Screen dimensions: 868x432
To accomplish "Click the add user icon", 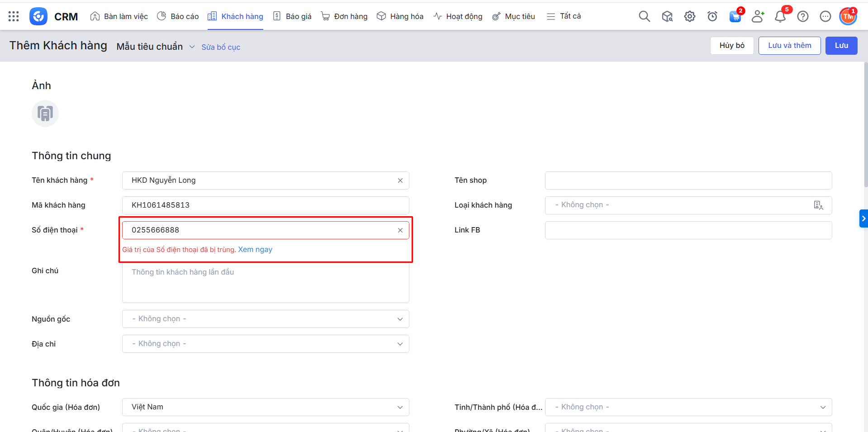I will click(x=757, y=17).
